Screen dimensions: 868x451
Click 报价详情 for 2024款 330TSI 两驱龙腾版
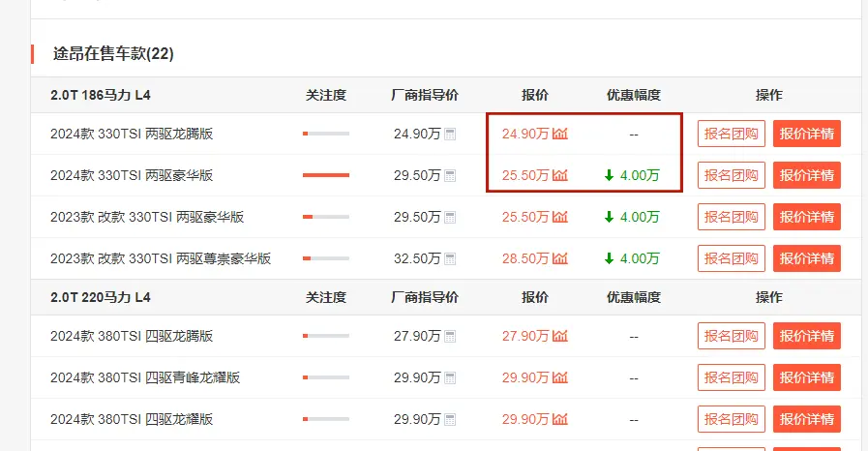click(807, 134)
